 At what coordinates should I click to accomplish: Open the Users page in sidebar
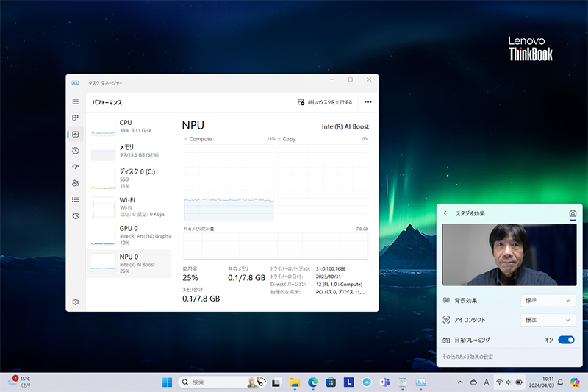75,183
